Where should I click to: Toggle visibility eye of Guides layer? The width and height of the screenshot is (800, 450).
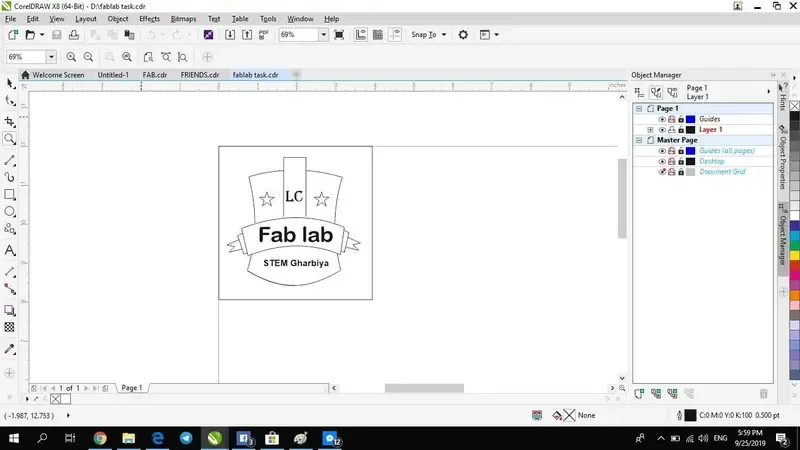tap(662, 119)
